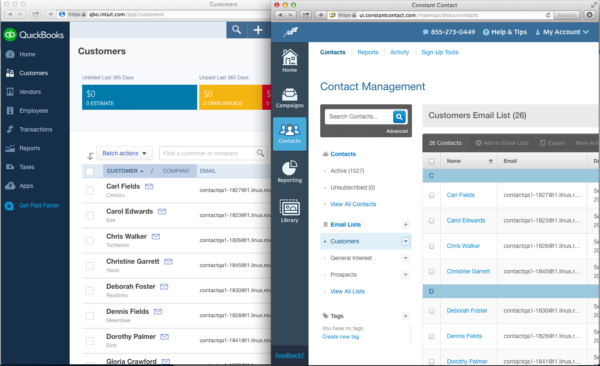The width and height of the screenshot is (600, 366).
Task: Click the Create new tag link
Action: (341, 337)
